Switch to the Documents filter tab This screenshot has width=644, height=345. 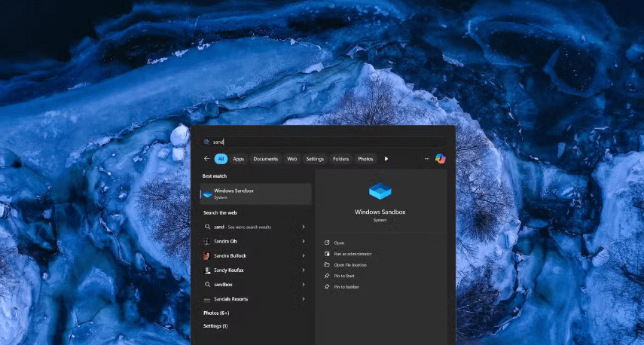(265, 159)
